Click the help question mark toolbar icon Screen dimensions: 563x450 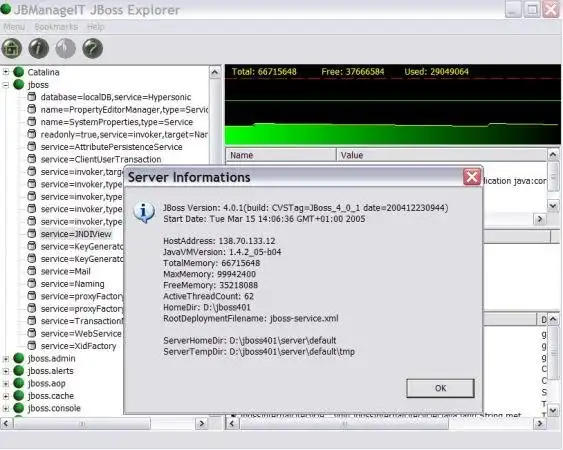(x=93, y=48)
